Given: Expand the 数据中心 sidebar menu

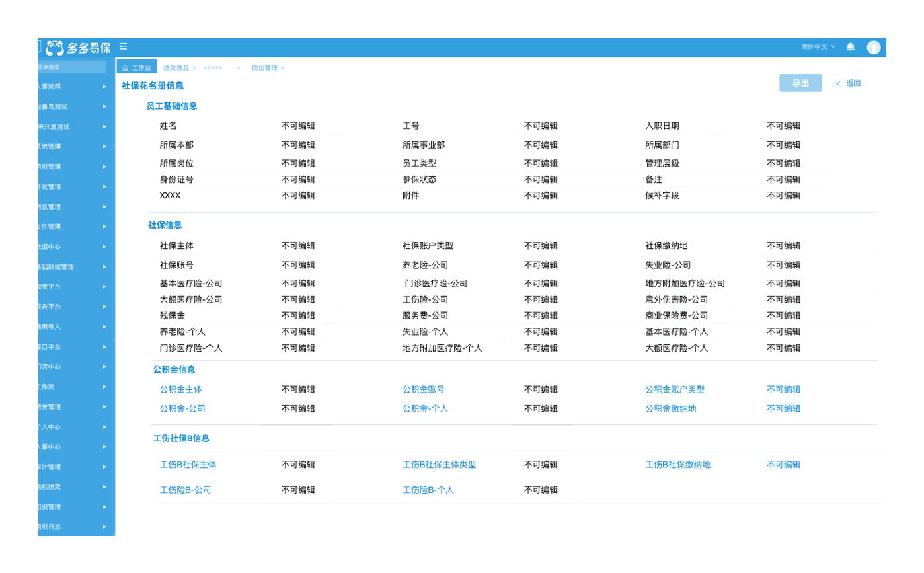Looking at the screenshot, I should [73, 247].
